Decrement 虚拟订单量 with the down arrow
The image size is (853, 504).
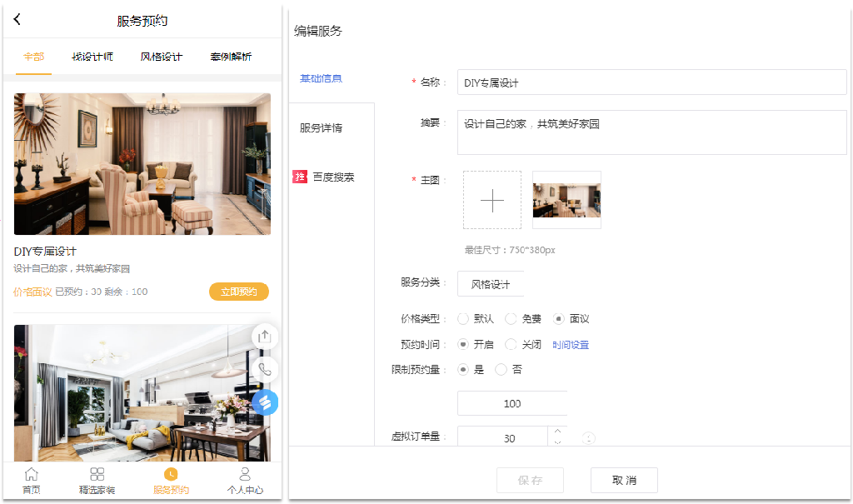557,442
